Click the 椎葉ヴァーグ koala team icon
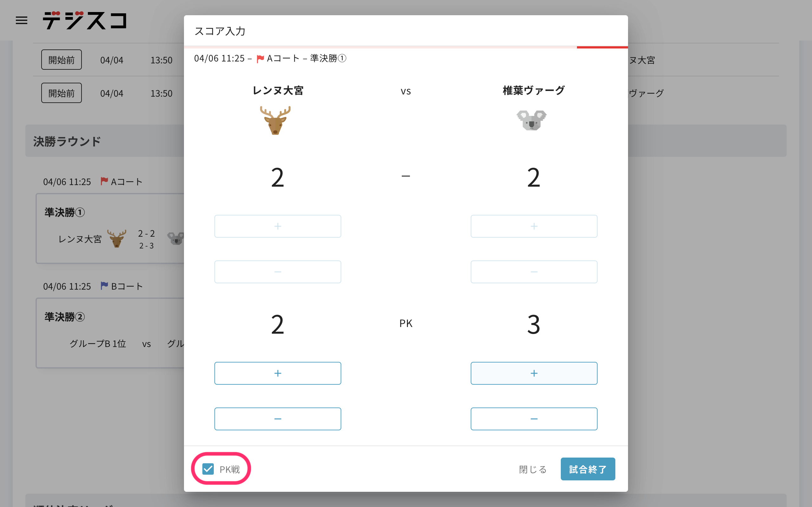The image size is (812, 507). pos(532,120)
